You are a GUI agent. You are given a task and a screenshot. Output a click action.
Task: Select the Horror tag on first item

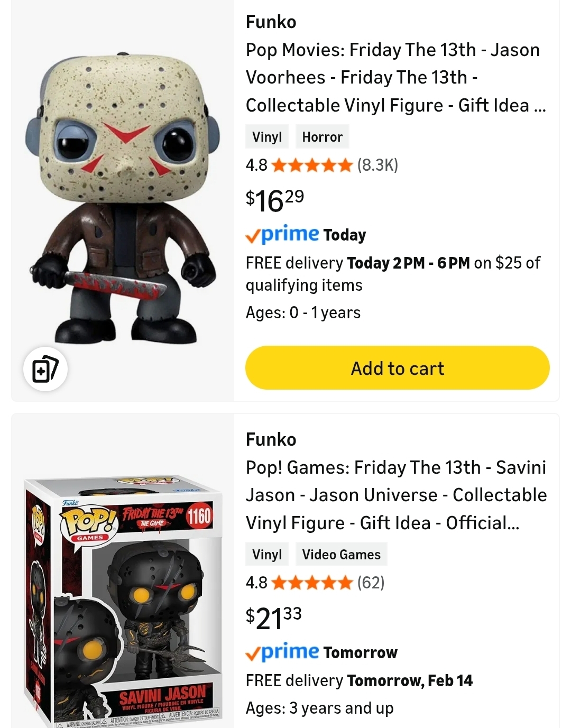[x=322, y=137]
